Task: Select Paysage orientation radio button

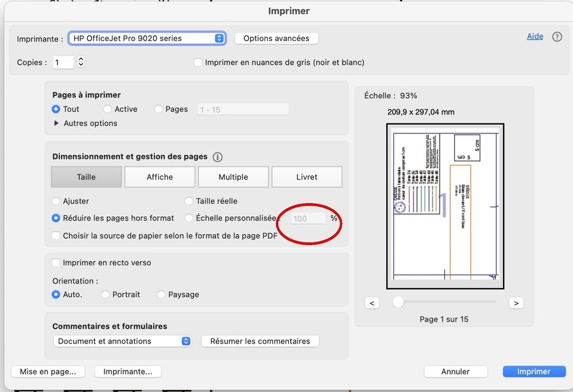Action: point(161,295)
